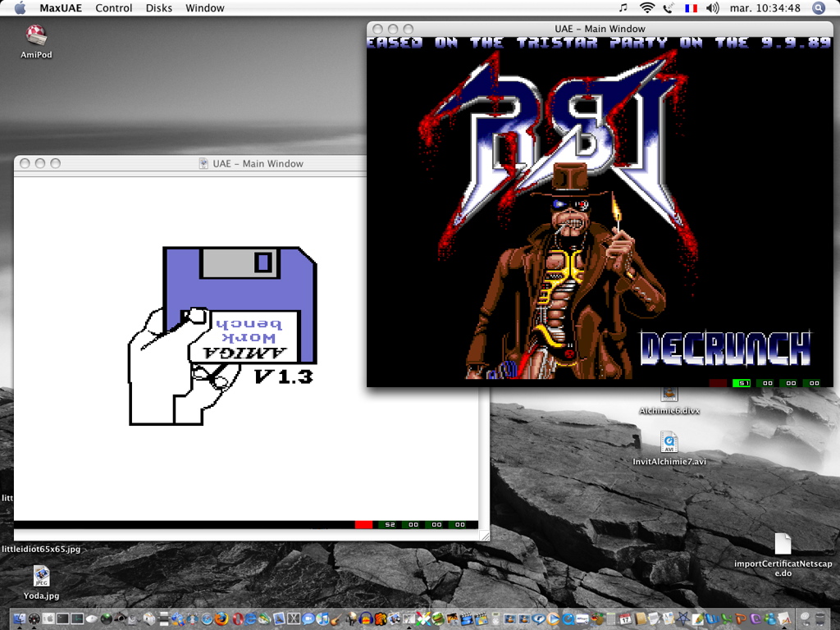Open the MaxUAE application menu

tap(61, 8)
